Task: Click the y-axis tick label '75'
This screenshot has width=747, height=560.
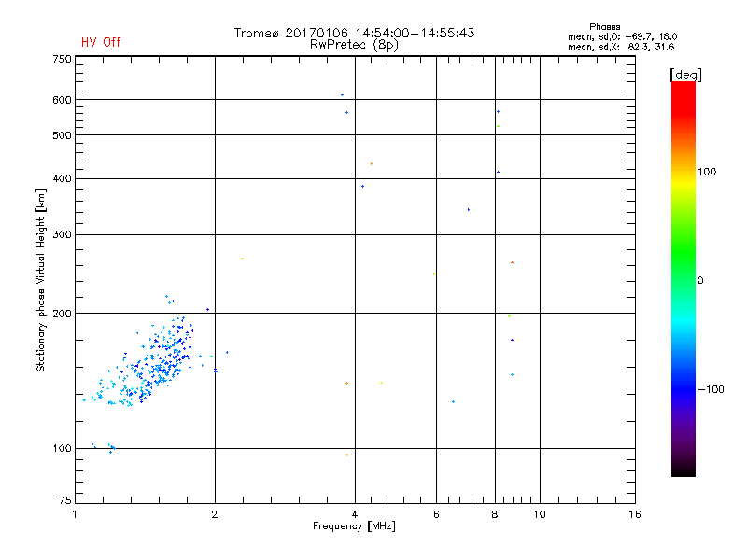Action: (x=65, y=500)
